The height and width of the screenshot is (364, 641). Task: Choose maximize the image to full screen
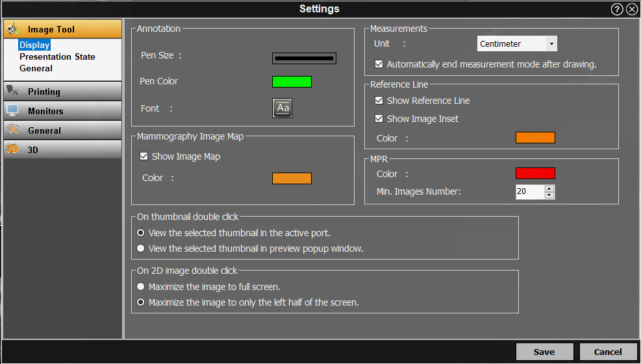[141, 286]
